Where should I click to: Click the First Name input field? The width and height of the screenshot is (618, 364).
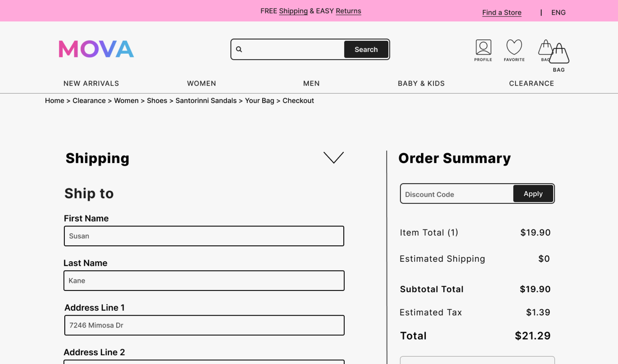[204, 236]
